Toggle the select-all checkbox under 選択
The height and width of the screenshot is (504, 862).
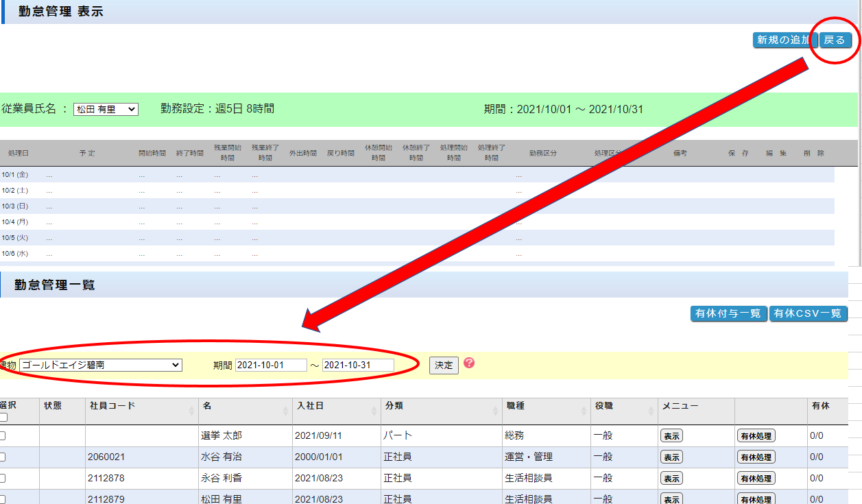coord(3,418)
